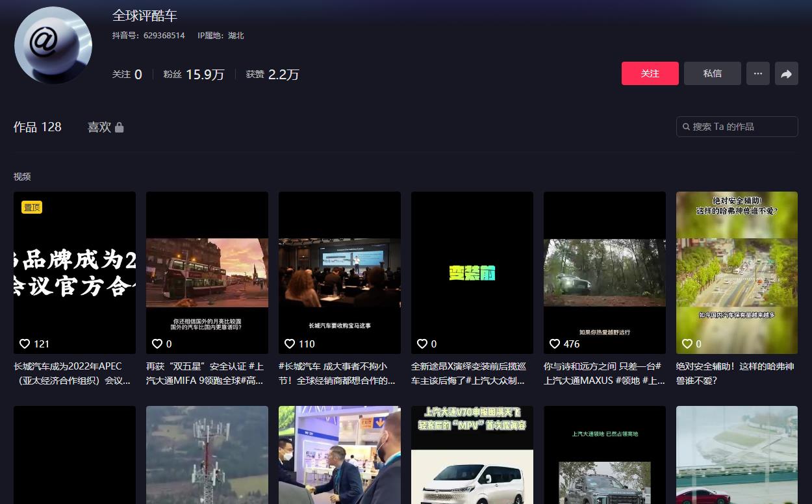Open the 变装前 video thumbnail

472,273
